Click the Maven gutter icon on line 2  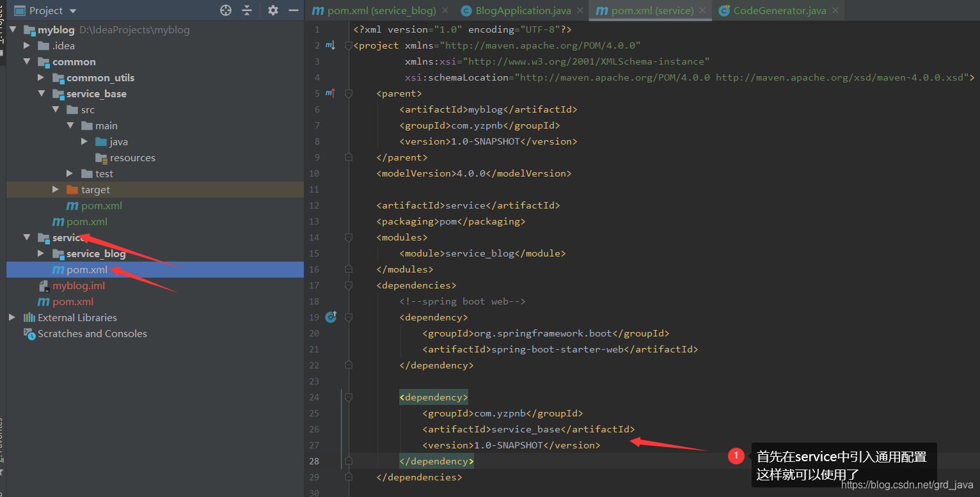[x=330, y=45]
